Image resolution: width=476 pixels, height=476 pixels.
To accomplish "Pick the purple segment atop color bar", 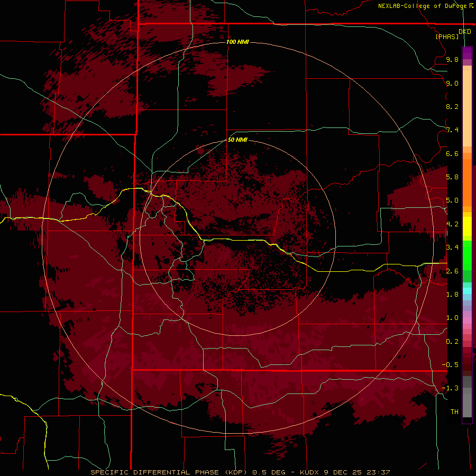I will [x=467, y=53].
